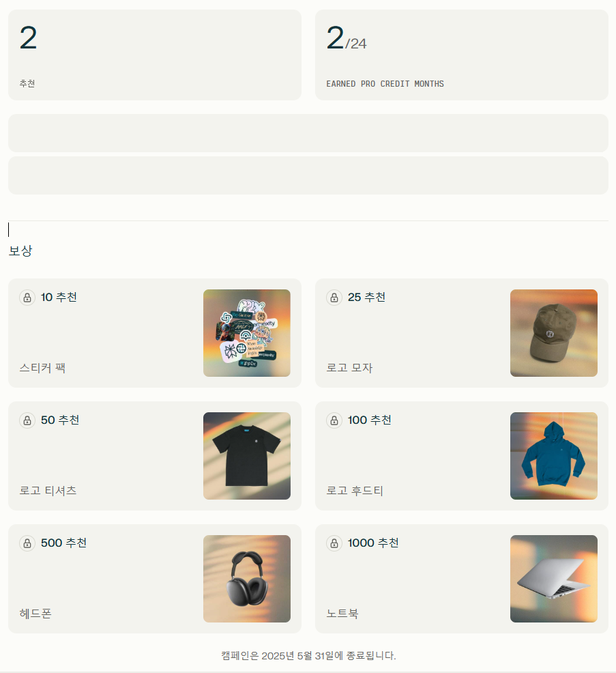The width and height of the screenshot is (616, 673).
Task: Click the lock icon beside 25 추천
Action: [334, 298]
